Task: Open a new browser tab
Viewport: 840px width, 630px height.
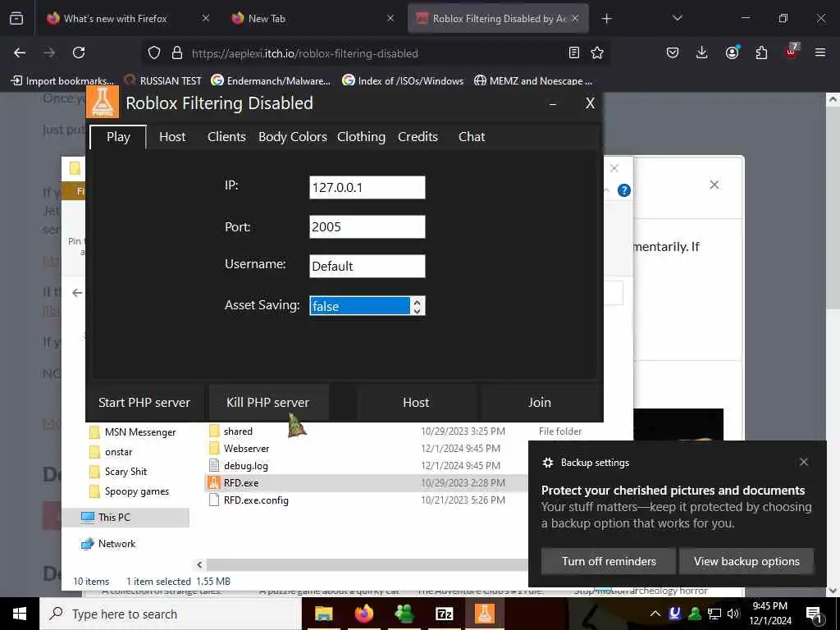Action: (606, 19)
